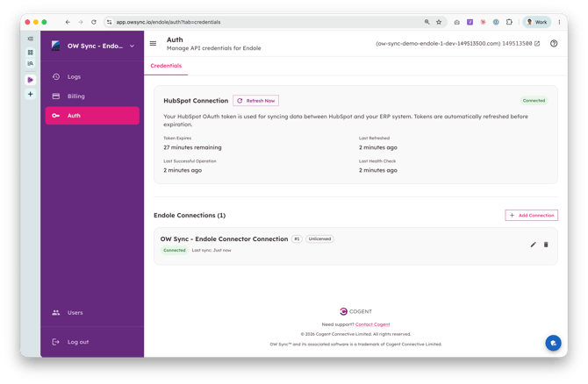
Task: Open external link icon beside account ID
Action: (537, 44)
